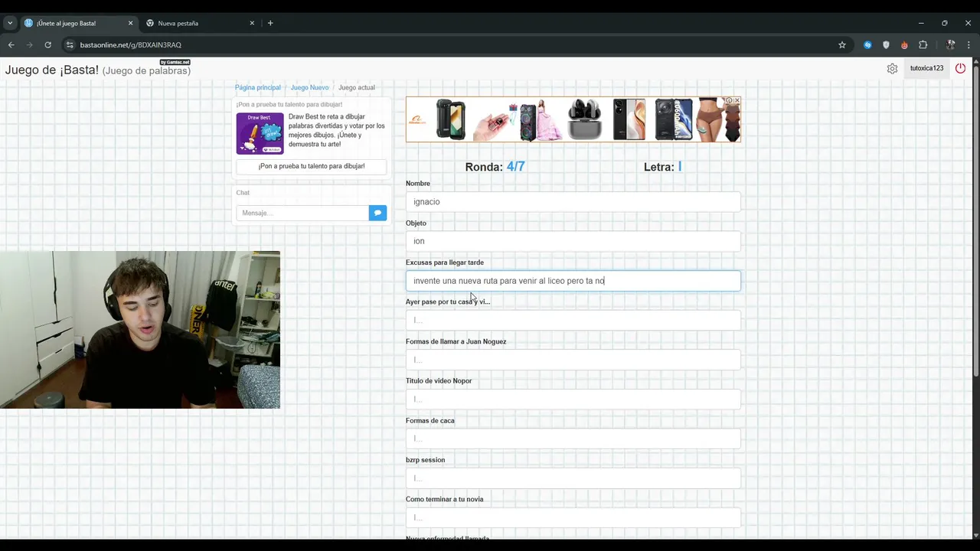This screenshot has height=551, width=980.
Task: Open the flame-face extension icon
Action: pos(905,45)
